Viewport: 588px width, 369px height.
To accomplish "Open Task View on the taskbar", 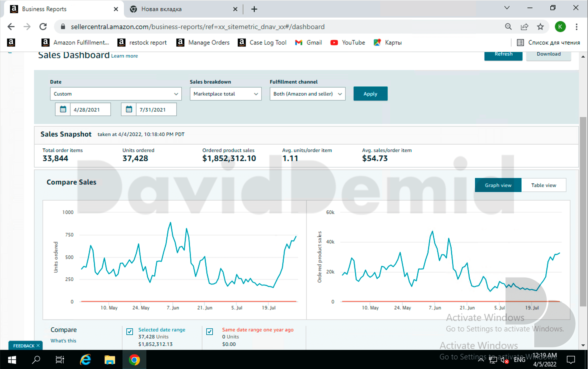I will coord(60,360).
